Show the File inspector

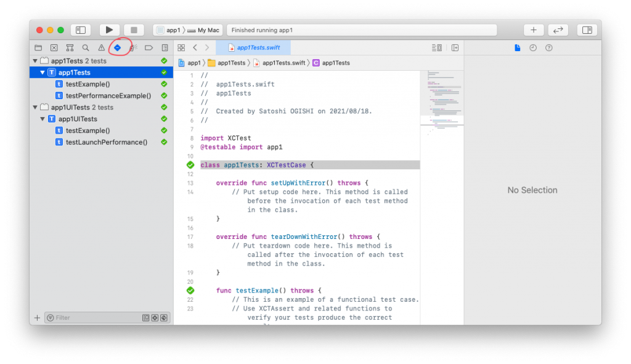click(x=518, y=48)
